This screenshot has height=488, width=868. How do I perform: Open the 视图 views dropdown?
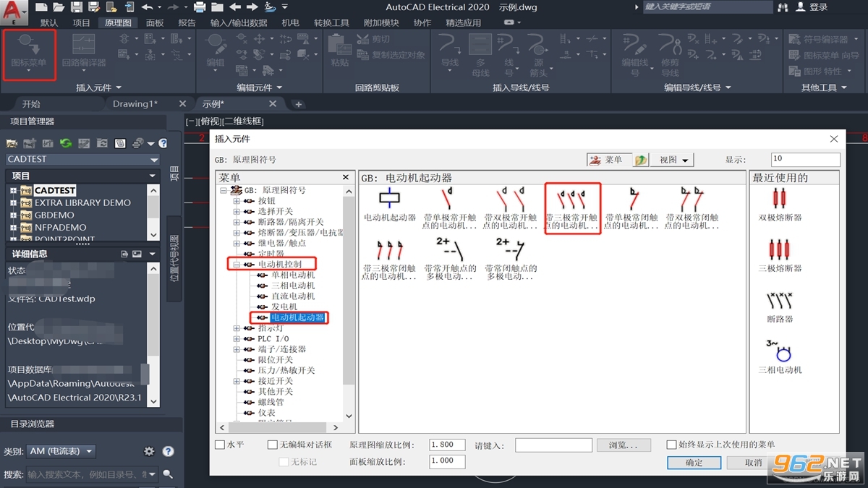tap(672, 160)
